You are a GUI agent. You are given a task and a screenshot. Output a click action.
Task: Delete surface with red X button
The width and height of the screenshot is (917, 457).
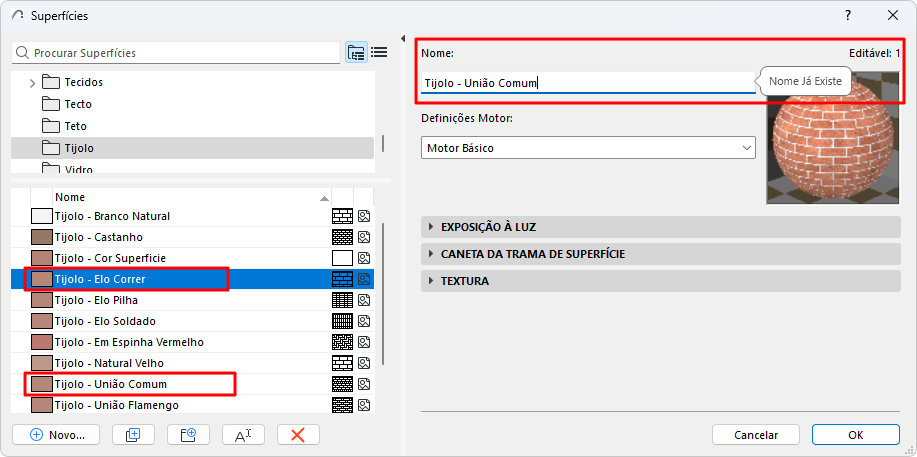point(297,435)
